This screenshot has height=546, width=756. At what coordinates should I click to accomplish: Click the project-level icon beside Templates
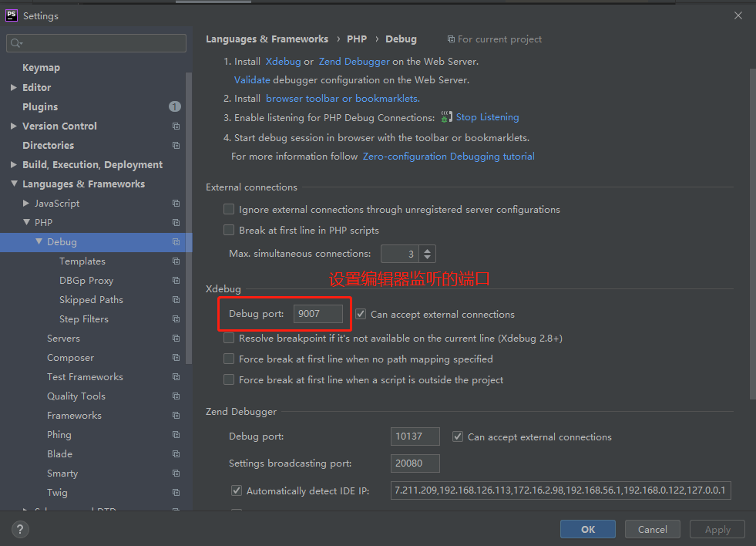coord(176,261)
